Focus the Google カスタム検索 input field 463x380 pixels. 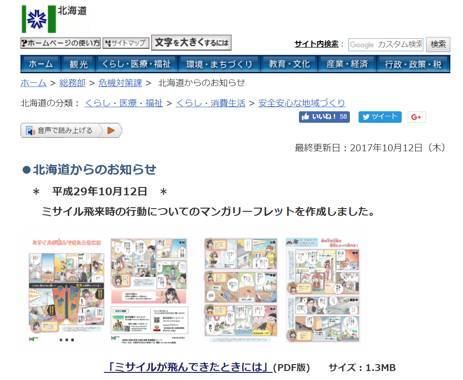[x=386, y=44]
